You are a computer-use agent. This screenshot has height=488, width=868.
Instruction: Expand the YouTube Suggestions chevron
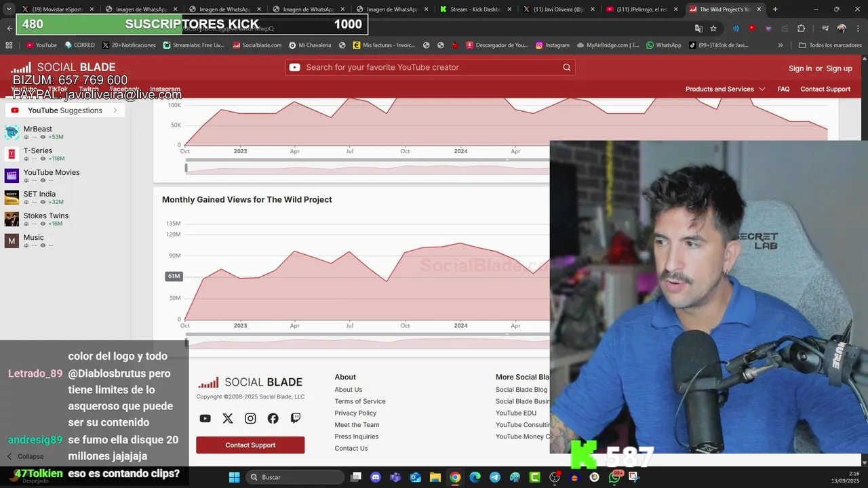coord(115,110)
